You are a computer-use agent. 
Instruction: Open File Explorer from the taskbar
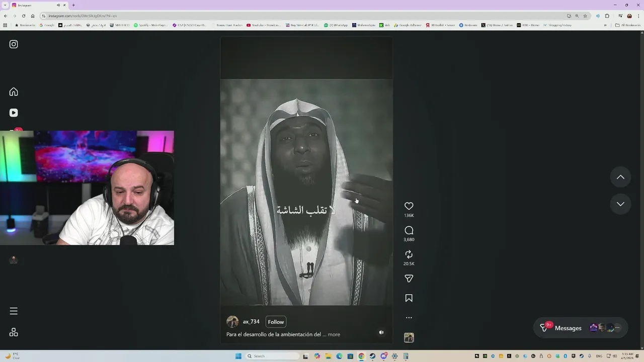328,356
